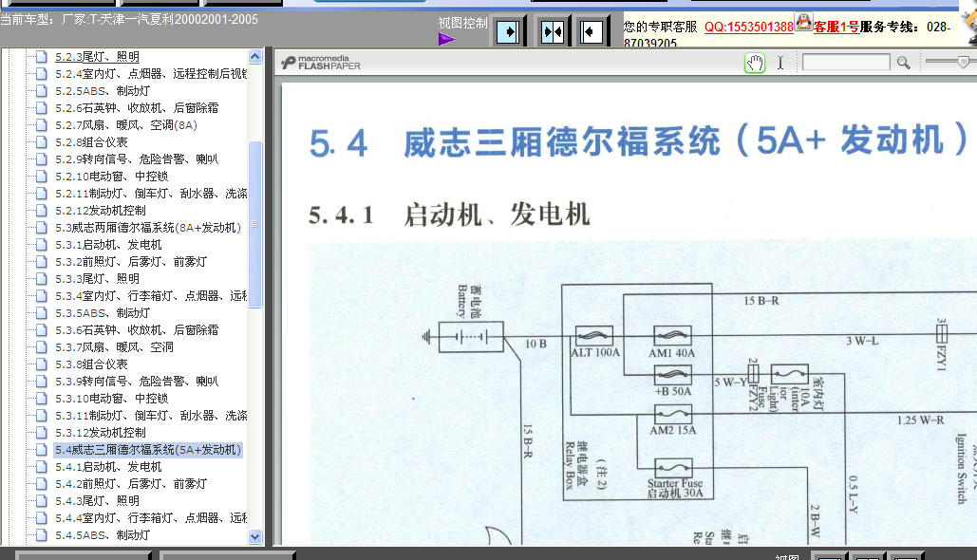The image size is (977, 560).
Task: Click the page icon beside 5.2.8组合仪表
Action: click(42, 142)
